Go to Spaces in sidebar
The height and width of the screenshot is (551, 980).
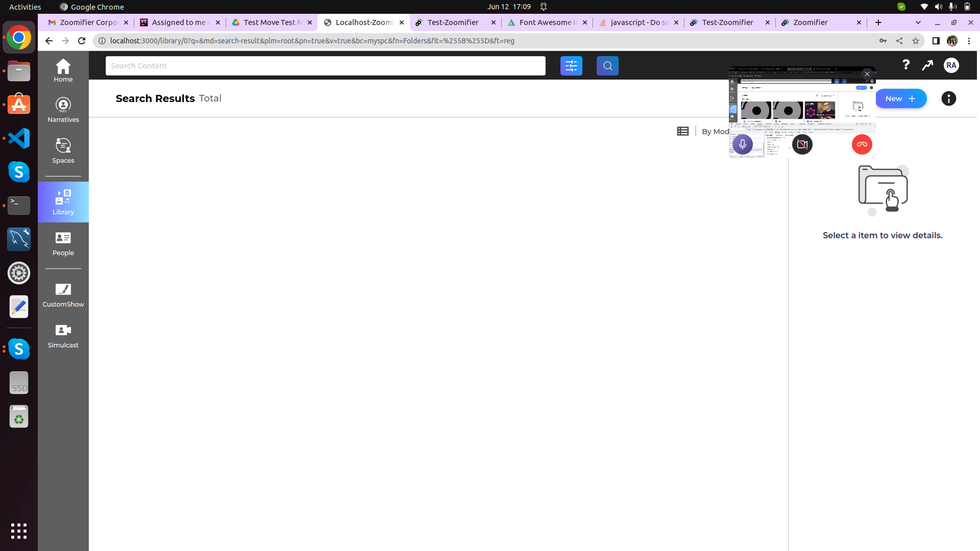(x=63, y=151)
